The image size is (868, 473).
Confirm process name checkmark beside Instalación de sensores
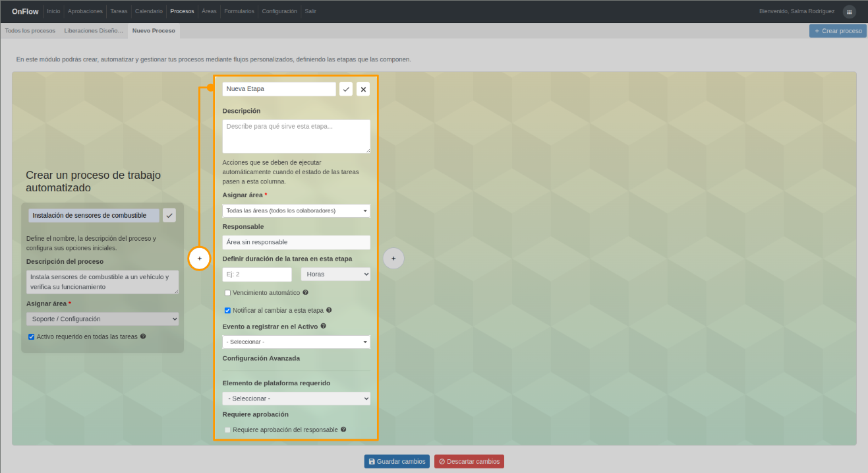click(x=169, y=216)
